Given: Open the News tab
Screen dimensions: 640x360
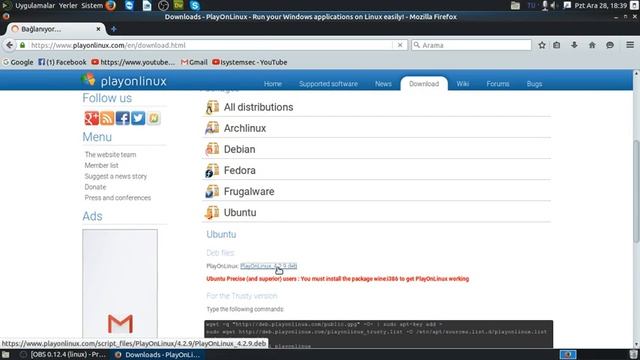Looking at the screenshot, I should click(x=383, y=84).
